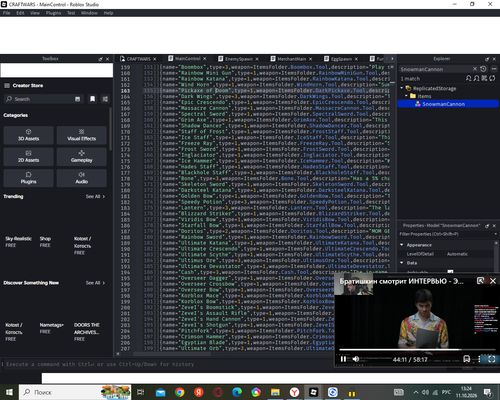Click See All next to Trending

[95, 197]
